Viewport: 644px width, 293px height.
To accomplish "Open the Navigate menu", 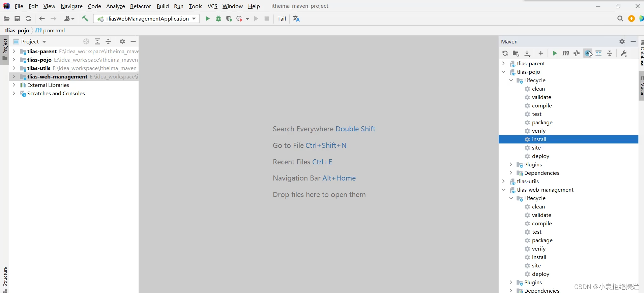I will 71,6.
